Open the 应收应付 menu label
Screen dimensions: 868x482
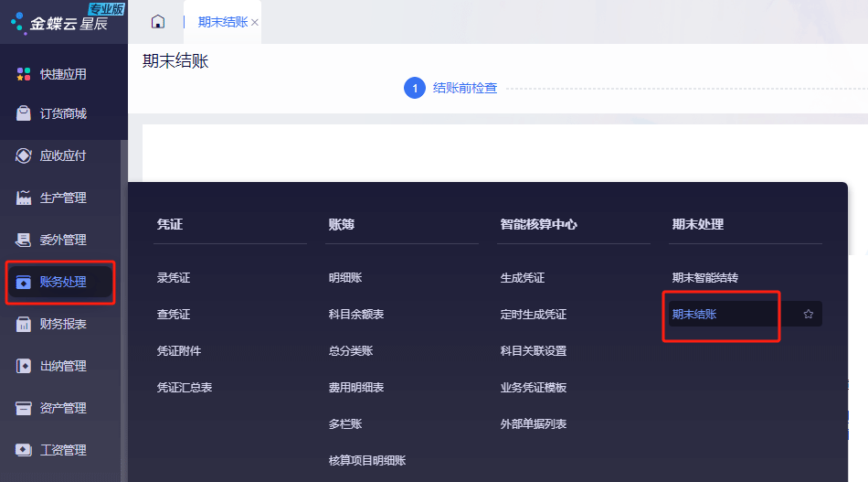click(x=63, y=155)
